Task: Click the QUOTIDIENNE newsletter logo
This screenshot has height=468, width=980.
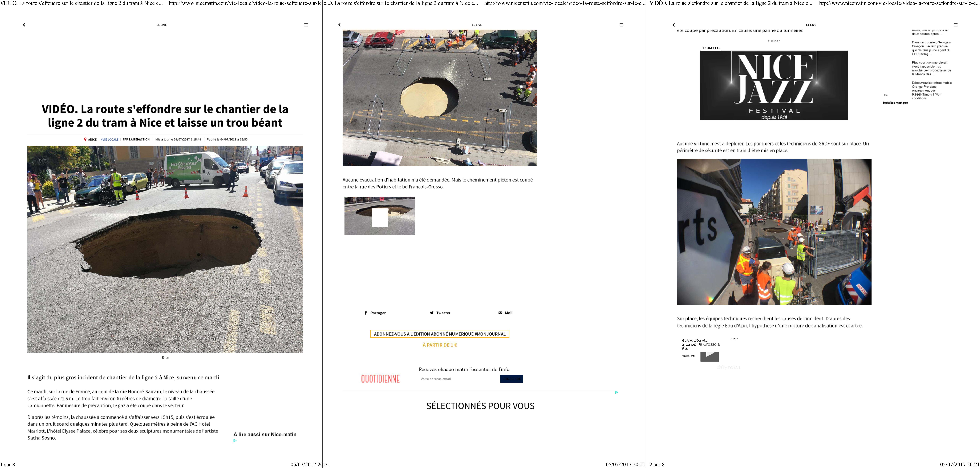Action: pyautogui.click(x=380, y=379)
